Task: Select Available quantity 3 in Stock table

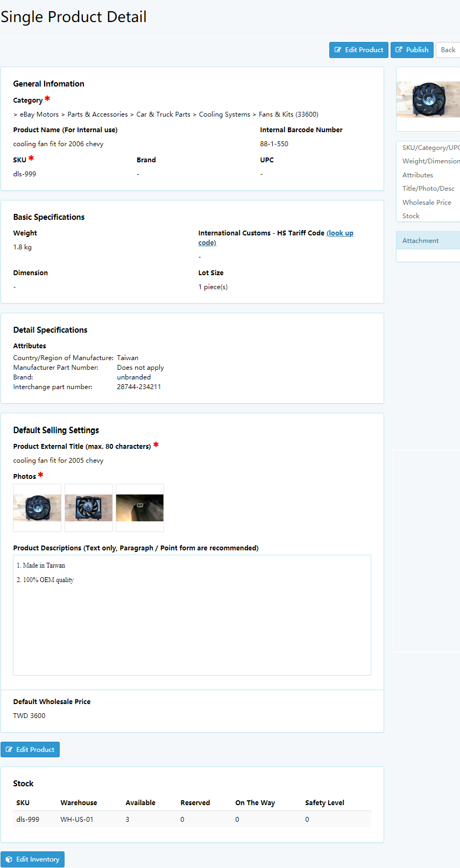Action: tap(128, 819)
